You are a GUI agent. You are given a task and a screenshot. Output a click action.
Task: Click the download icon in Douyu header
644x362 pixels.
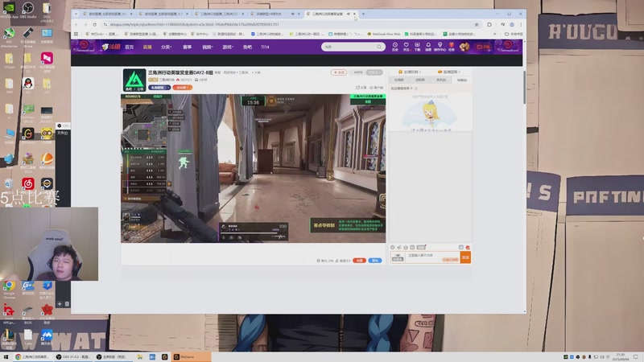click(417, 45)
